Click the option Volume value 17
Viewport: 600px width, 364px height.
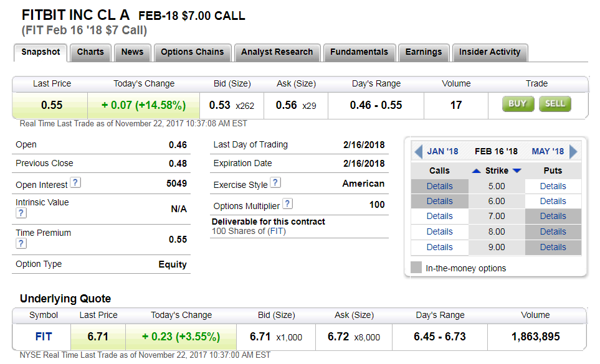pyautogui.click(x=455, y=105)
